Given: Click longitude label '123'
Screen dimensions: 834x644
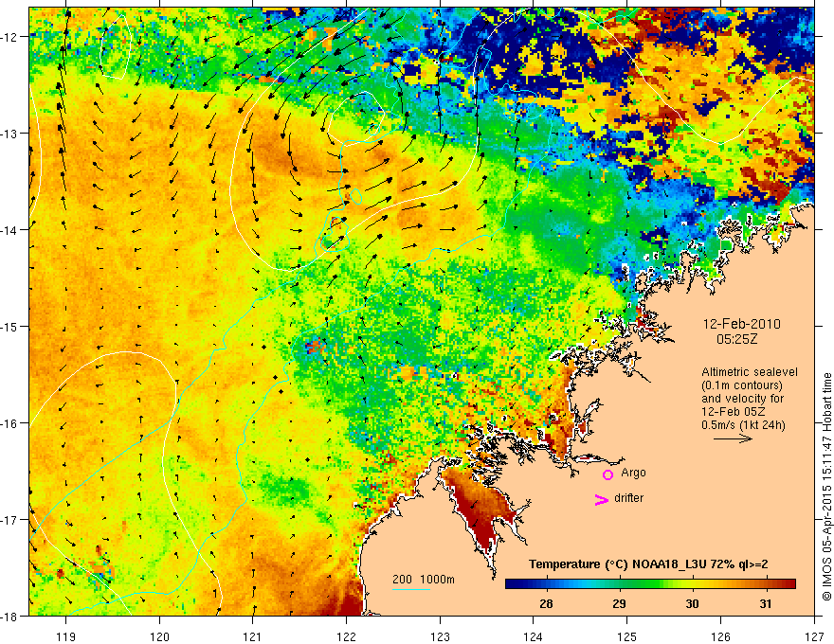Looking at the screenshot, I should pos(440,636).
